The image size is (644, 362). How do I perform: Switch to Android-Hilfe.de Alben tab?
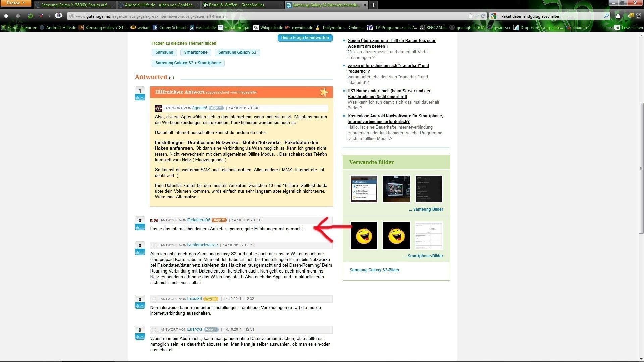click(159, 5)
